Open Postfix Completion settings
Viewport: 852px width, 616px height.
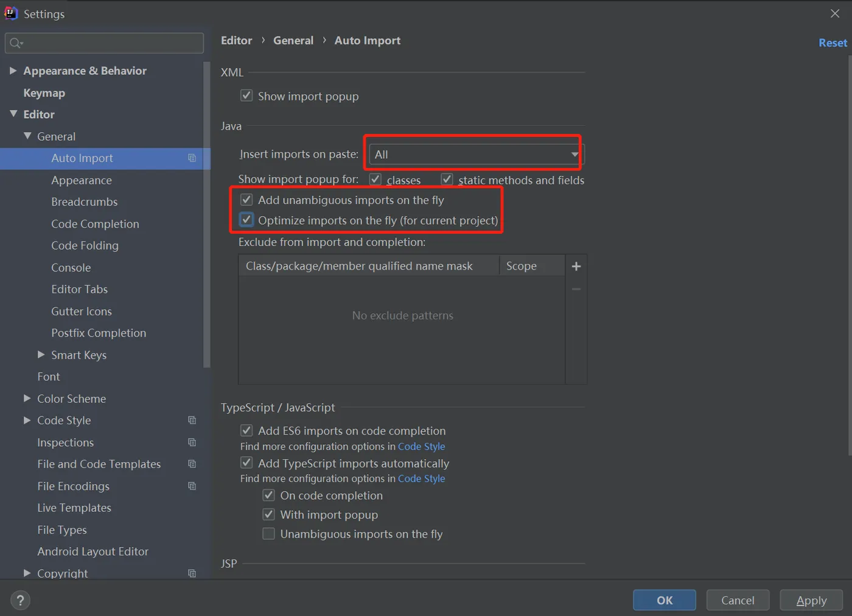point(99,333)
